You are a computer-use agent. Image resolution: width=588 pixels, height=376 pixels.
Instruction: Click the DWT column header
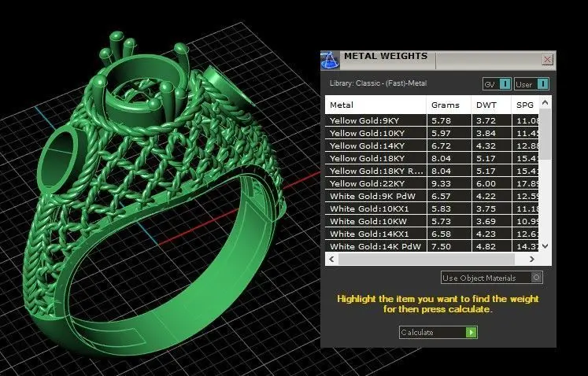tap(491, 105)
